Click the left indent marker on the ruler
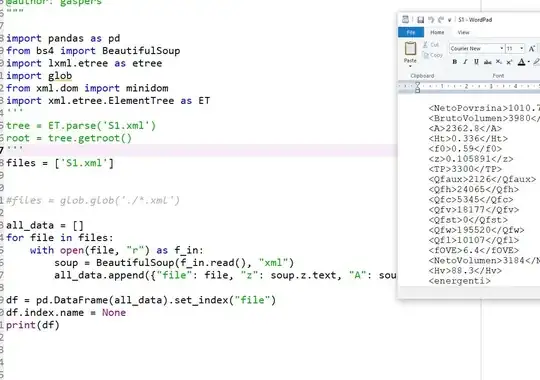This screenshot has height=380, width=540. coord(417,90)
